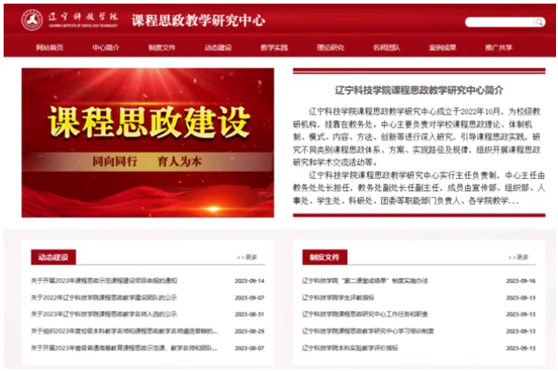Select 动态建设 in the navigation bar
Viewport: 558px width, 371px height.
(218, 48)
